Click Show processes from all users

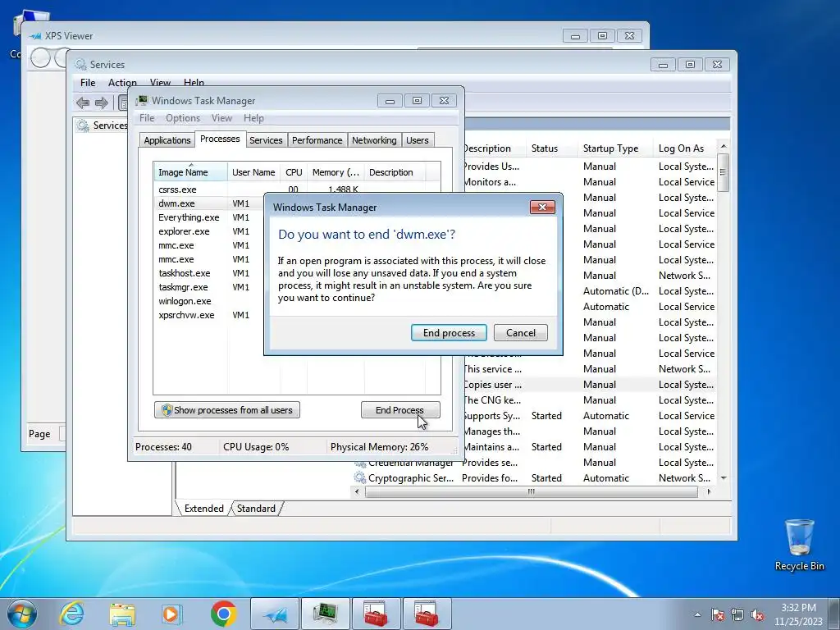click(227, 410)
